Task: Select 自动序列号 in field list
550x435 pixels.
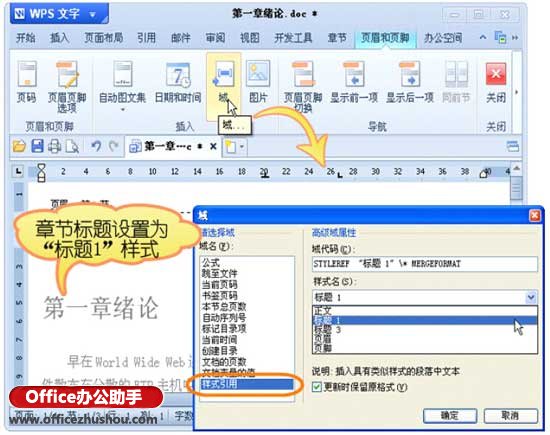Action: (x=224, y=318)
